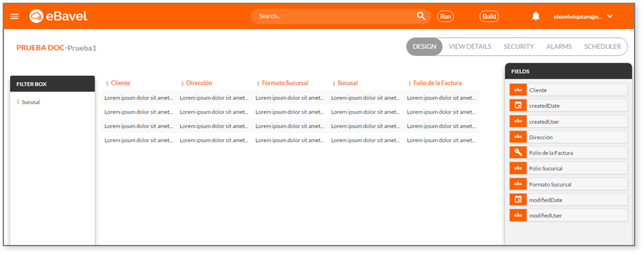Screen dimensions: 644x255
Task: Click the drag handle of Folio de la Factura column
Action: click(410, 83)
